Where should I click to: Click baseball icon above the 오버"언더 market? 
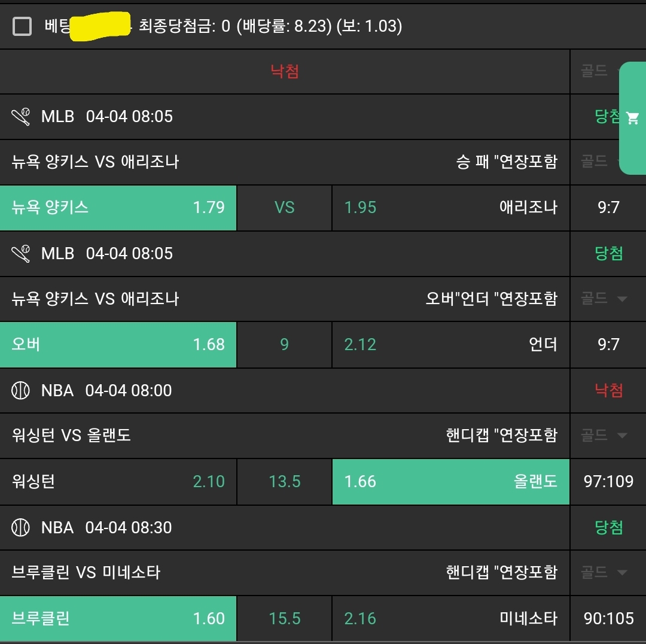click(21, 254)
